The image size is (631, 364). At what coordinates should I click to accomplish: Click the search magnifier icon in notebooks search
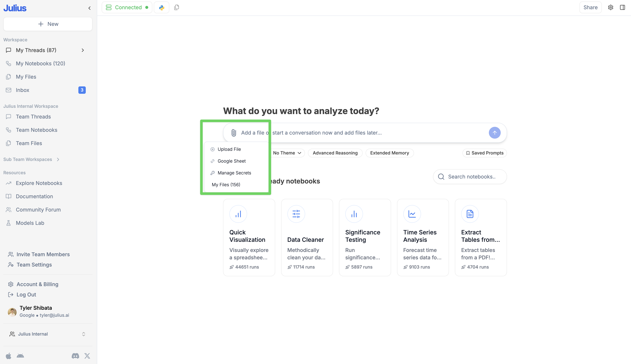tap(441, 177)
